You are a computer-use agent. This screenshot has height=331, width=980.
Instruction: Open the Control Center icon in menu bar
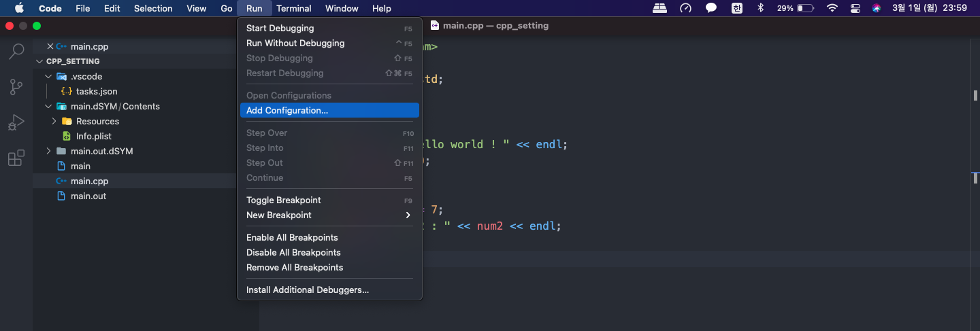(x=855, y=8)
